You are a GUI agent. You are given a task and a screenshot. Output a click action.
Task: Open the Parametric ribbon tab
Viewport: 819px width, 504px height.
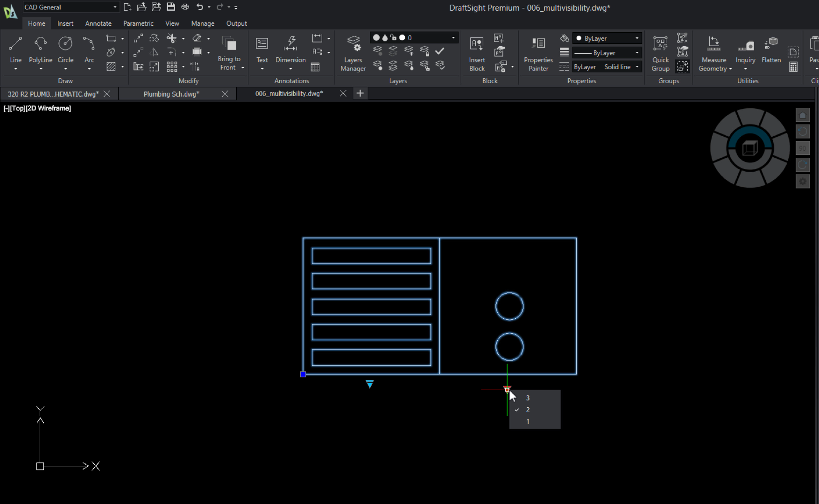(x=138, y=23)
